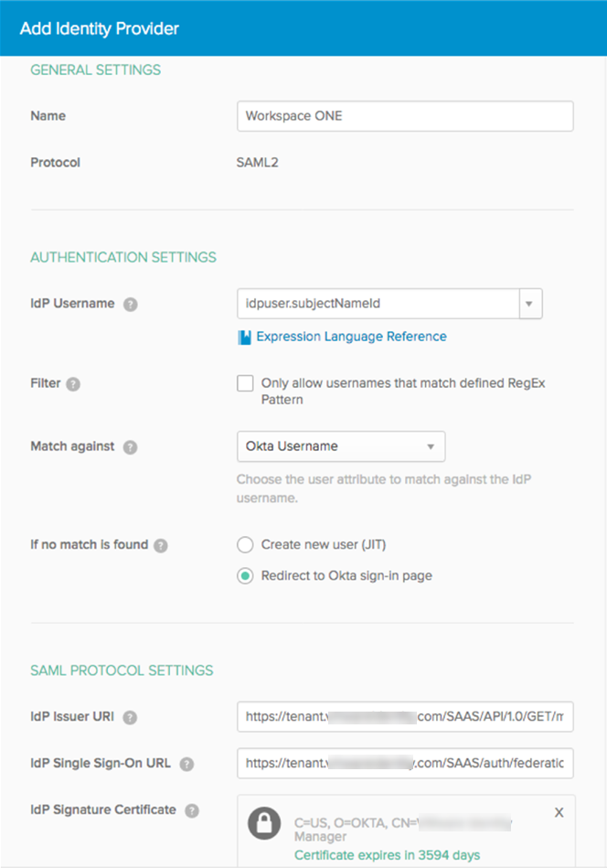
Task: Click into the idpuser.subjectNameId text field
Action: click(x=378, y=304)
